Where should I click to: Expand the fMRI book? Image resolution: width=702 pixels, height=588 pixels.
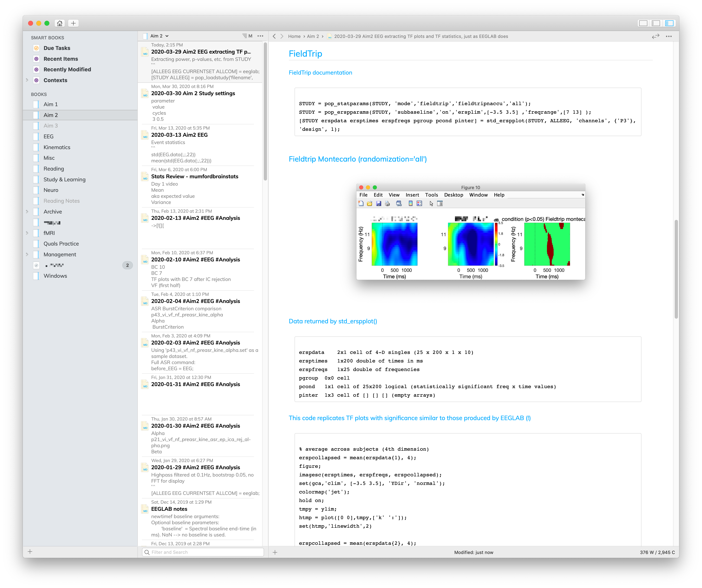pyautogui.click(x=27, y=233)
